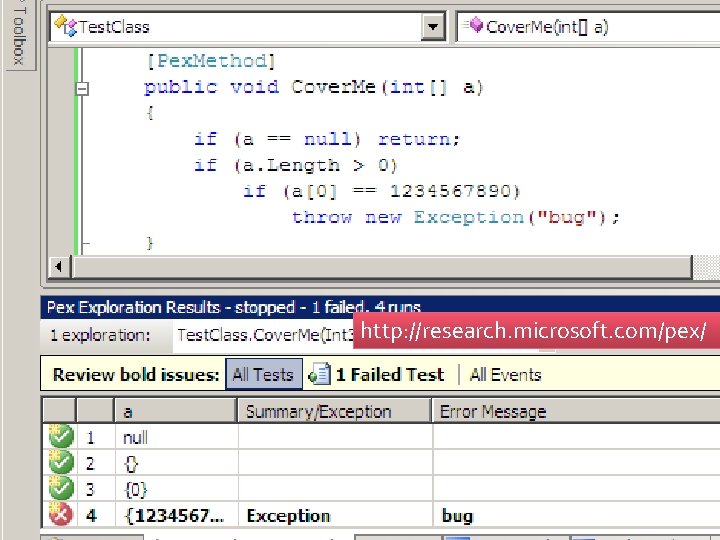The width and height of the screenshot is (720, 540).
Task: Click the passed icon of test 2
Action: click(x=61, y=462)
